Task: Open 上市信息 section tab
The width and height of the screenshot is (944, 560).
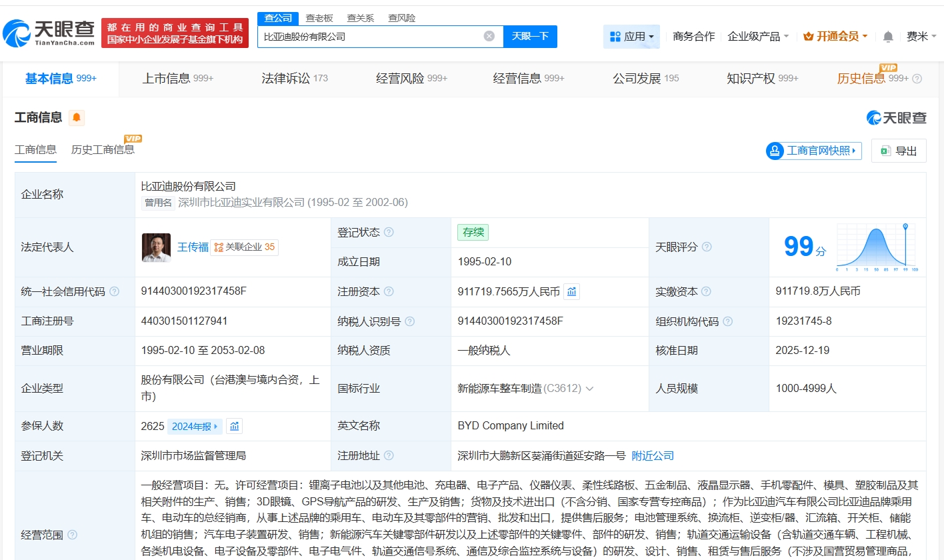Action: pos(177,79)
